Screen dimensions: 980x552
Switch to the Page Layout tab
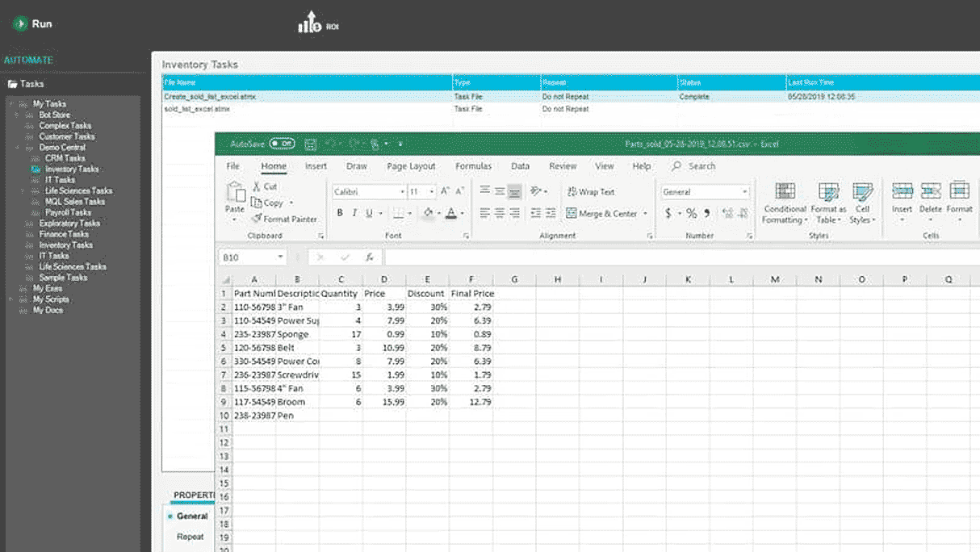point(411,166)
